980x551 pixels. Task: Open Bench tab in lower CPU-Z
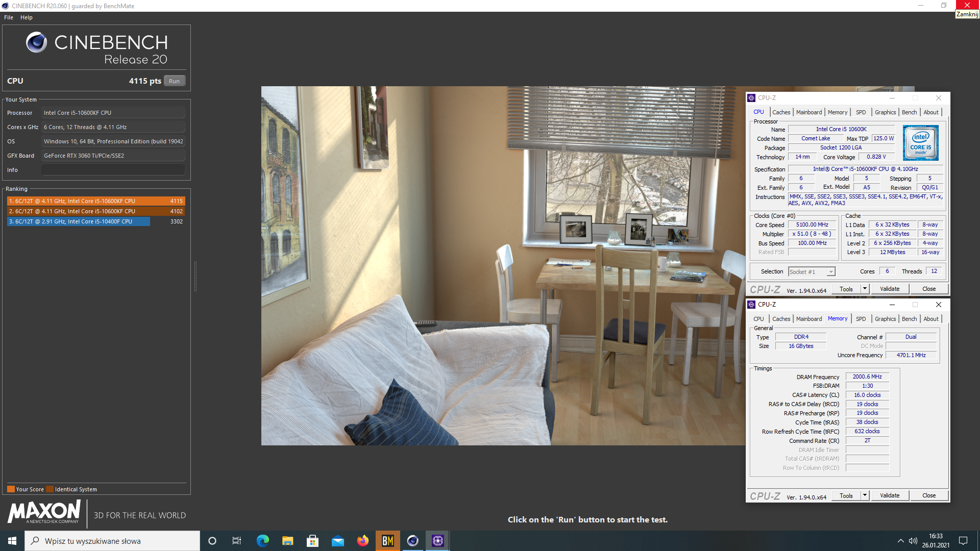tap(909, 319)
